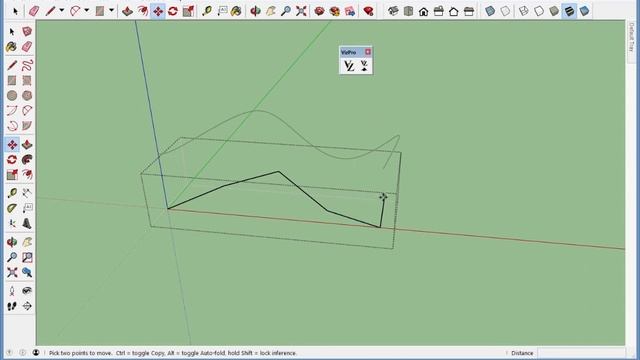This screenshot has width=640, height=360.
Task: Select the Scale tool in the left palette
Action: click(12, 175)
